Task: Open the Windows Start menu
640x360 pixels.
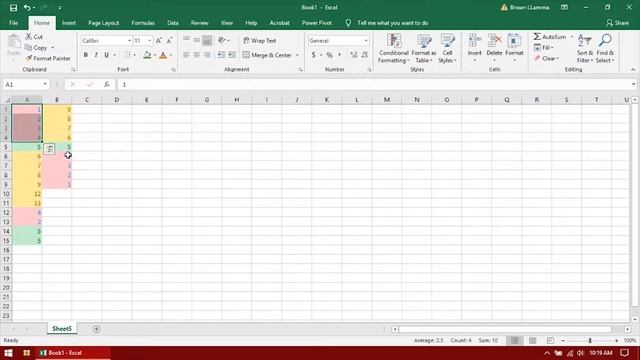Action: (x=9, y=353)
